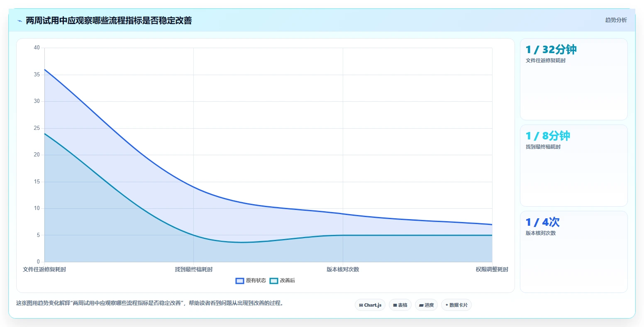Select the Chart.js tag chip
This screenshot has width=644, height=327.
370,305
